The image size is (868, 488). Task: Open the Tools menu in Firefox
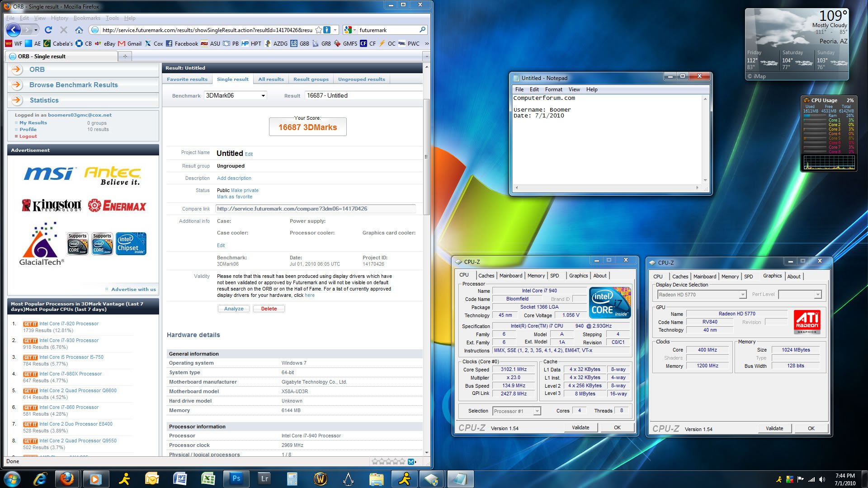[x=112, y=18]
